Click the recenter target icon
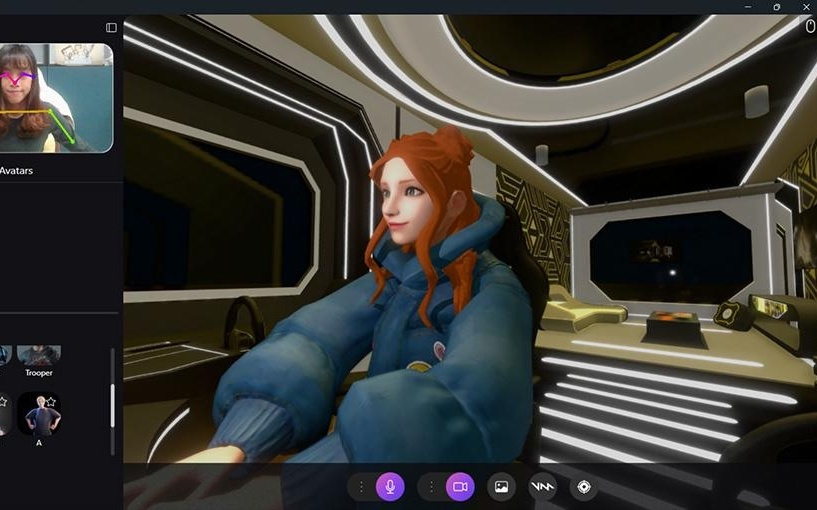817x510 pixels. [x=584, y=487]
